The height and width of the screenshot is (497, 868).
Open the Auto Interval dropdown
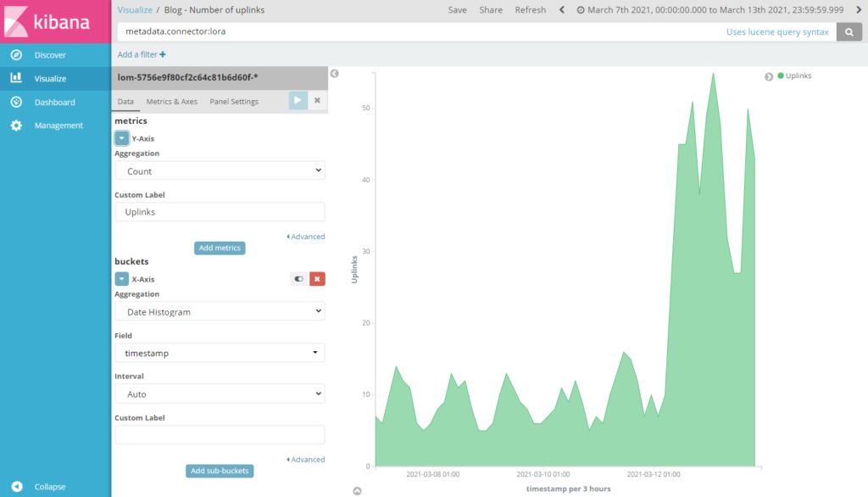(220, 394)
